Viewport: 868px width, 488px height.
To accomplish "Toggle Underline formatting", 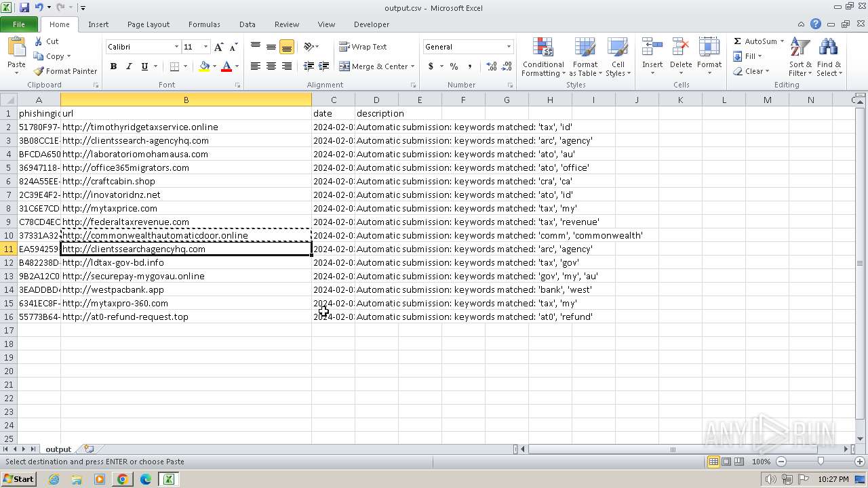I will (144, 66).
